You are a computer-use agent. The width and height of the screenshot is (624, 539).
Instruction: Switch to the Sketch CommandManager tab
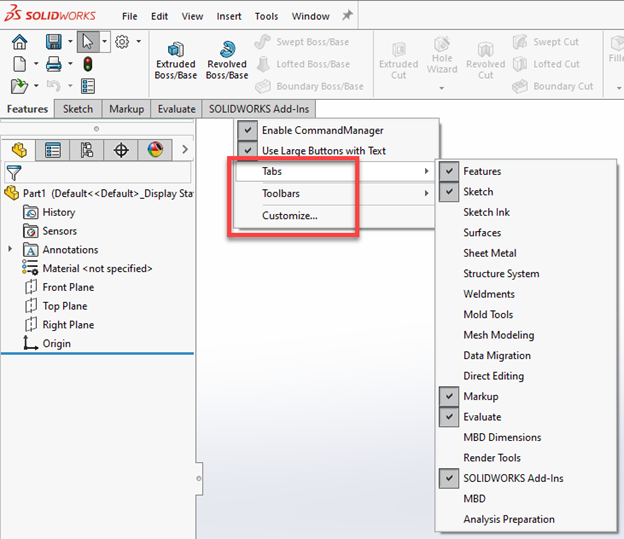click(78, 109)
